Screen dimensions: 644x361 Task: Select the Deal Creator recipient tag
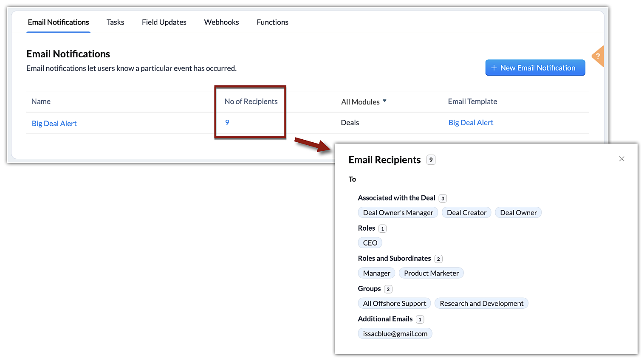pos(466,213)
